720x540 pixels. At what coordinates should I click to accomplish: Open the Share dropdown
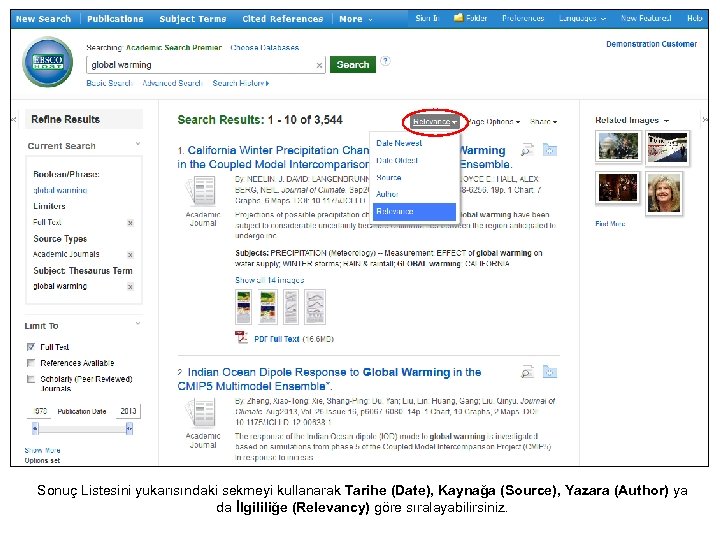543,122
